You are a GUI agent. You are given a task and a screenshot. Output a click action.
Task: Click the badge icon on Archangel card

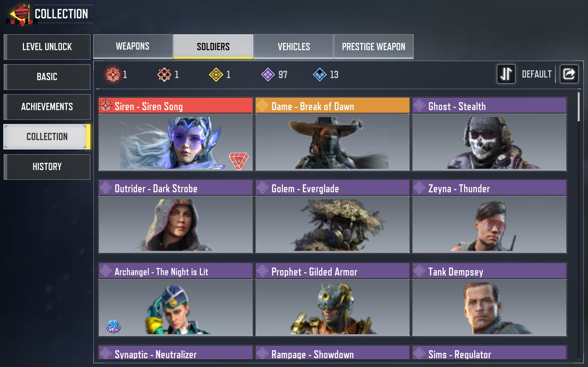[x=113, y=326]
